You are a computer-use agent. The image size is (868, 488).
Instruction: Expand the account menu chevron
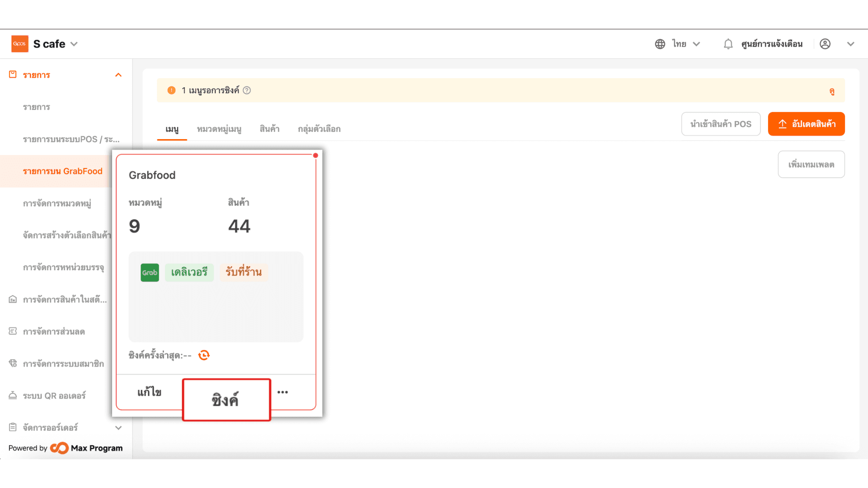pyautogui.click(x=851, y=44)
